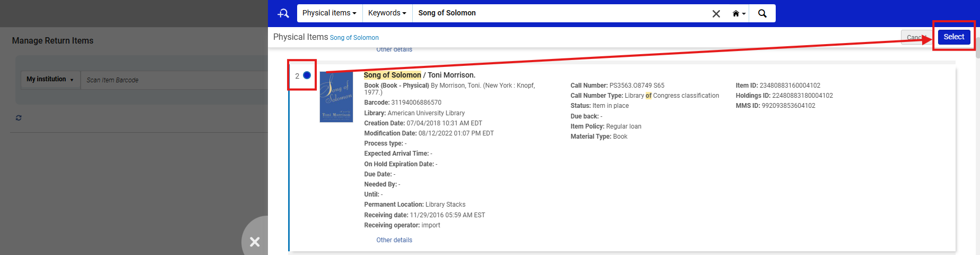This screenshot has width=980, height=255.
Task: Click the refresh icon under Manage Return Items
Action: point(19,118)
